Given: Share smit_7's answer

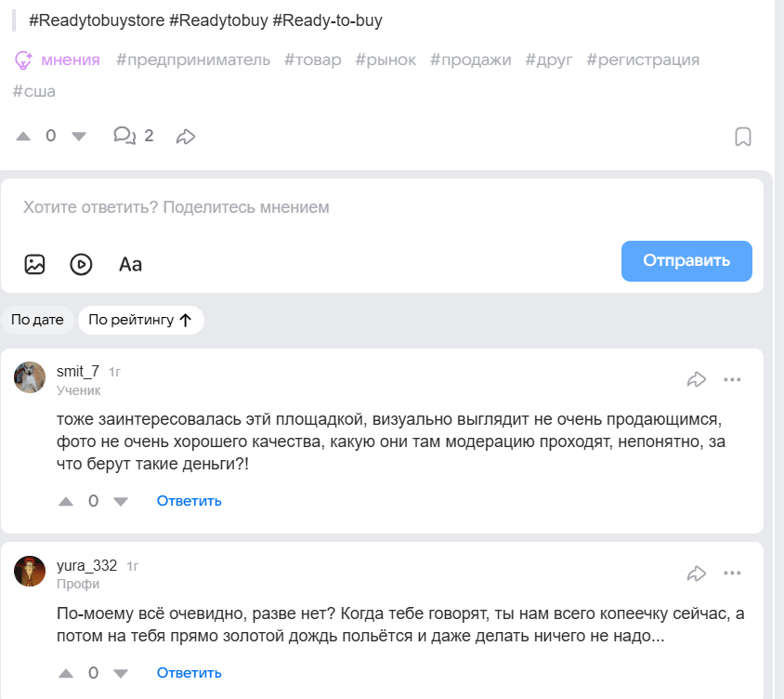Looking at the screenshot, I should pos(697,379).
